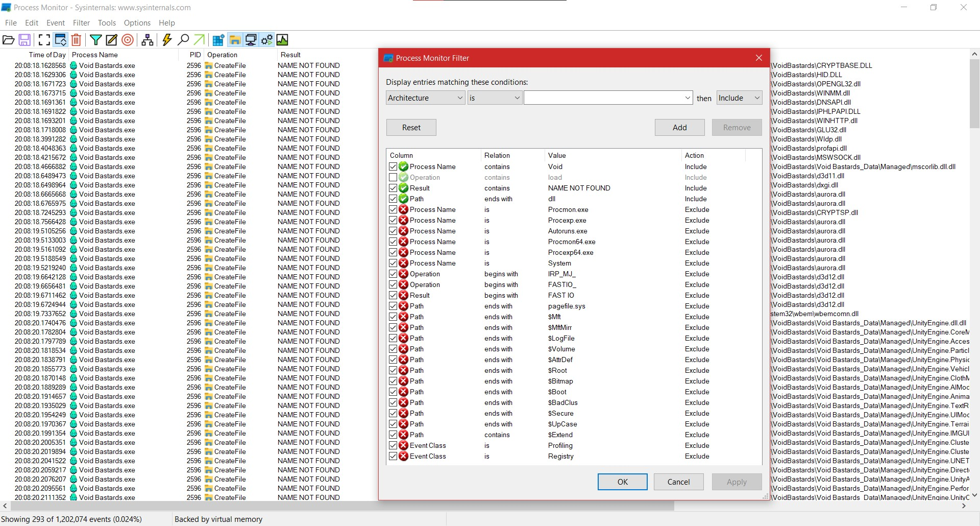Uncheck Result contains NAME NOT FOUND filter
This screenshot has width=980, height=526.
[393, 188]
